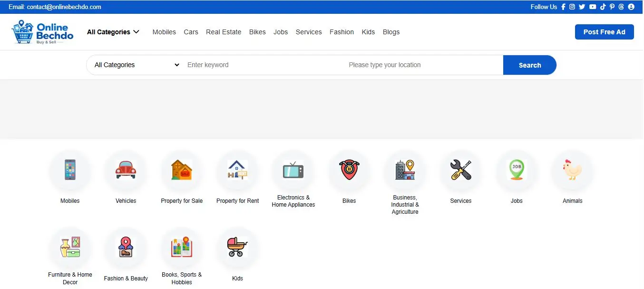Open the Fashion & Beauty category icon

click(x=126, y=247)
